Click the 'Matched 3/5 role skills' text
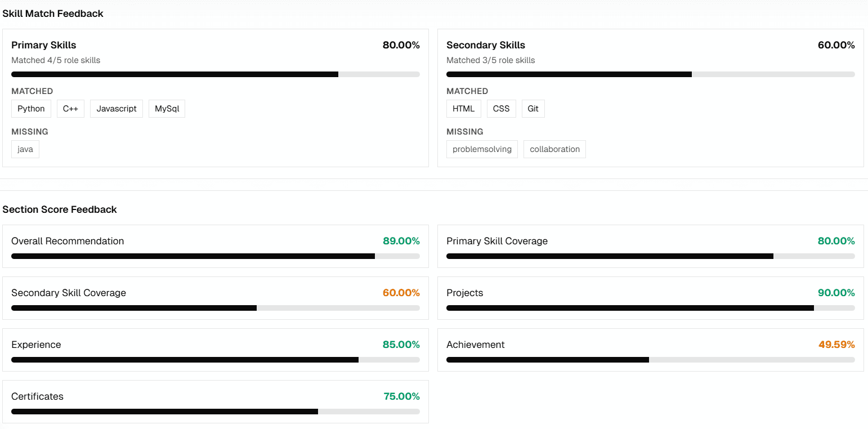The image size is (868, 429). [491, 60]
